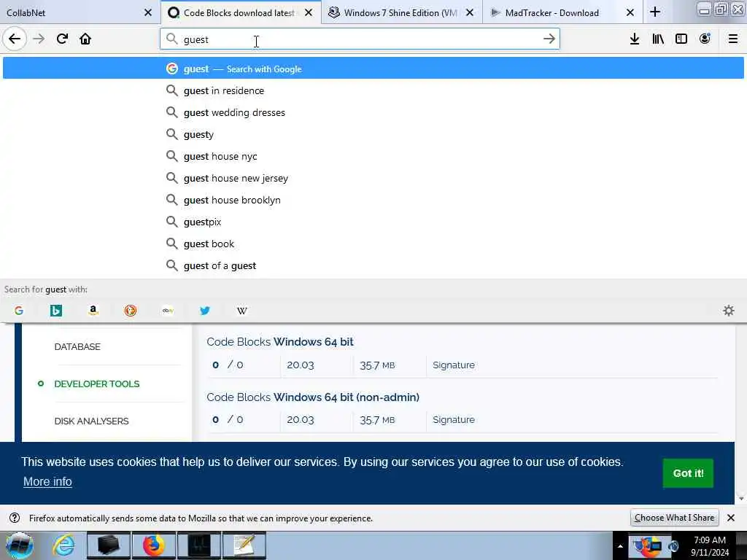The width and height of the screenshot is (747, 560).
Task: Search guest with eBay engine icon
Action: point(168,311)
